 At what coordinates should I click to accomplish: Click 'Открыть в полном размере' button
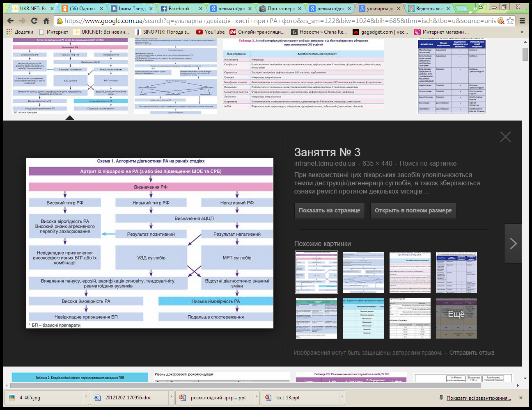(413, 210)
